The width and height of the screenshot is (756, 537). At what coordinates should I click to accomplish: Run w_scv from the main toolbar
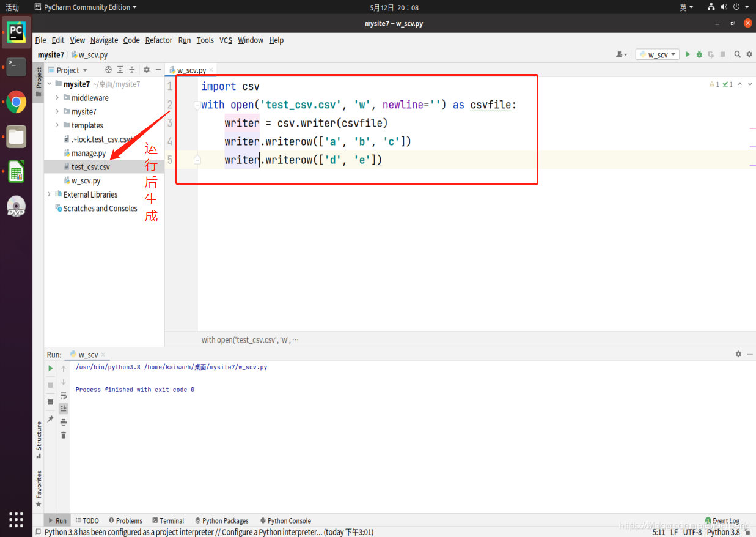point(688,54)
